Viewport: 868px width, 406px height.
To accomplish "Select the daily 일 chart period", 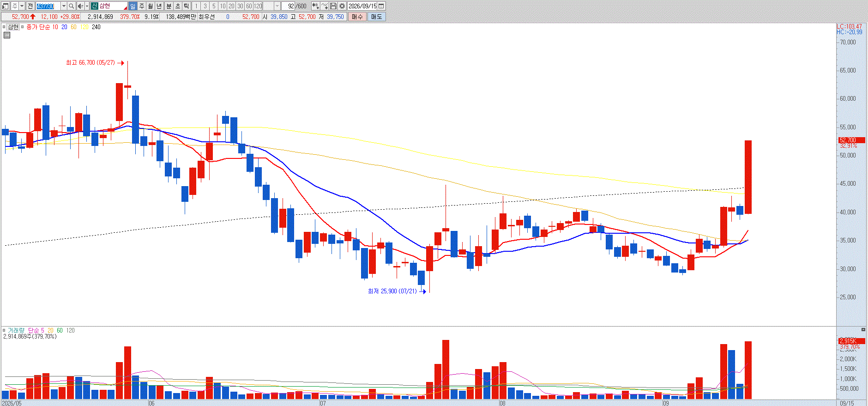I will [x=133, y=6].
